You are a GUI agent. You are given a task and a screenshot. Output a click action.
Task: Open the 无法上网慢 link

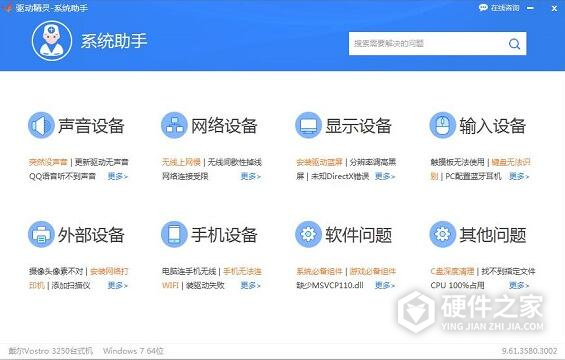(181, 163)
